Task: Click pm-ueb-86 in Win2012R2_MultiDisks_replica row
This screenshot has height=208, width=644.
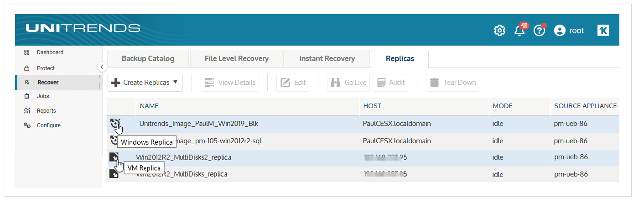Action: 571,174
